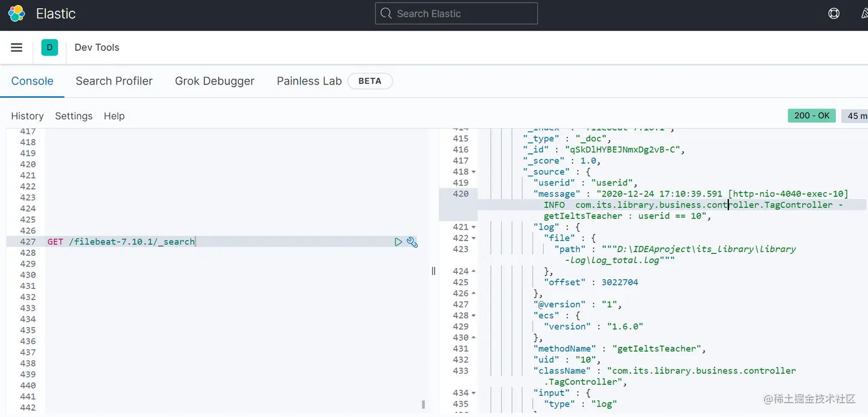The image size is (868, 417).
Task: Click the "type" : "log" line
Action: (x=580, y=404)
